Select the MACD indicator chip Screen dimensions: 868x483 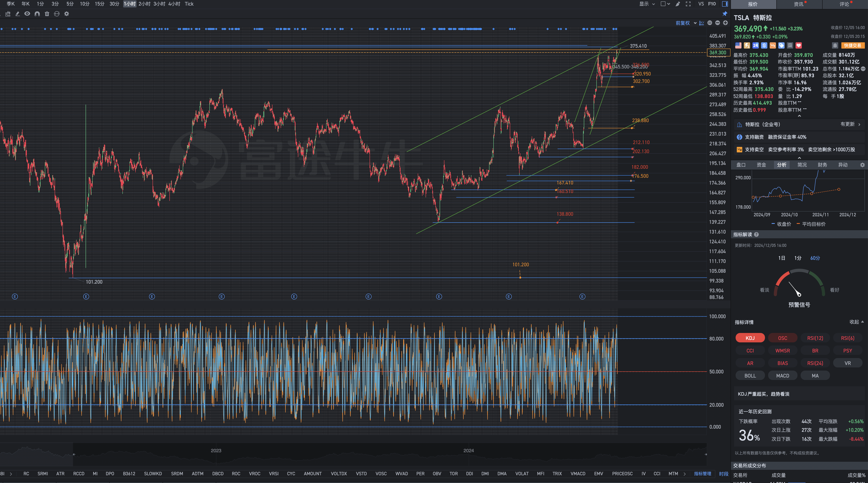(782, 376)
